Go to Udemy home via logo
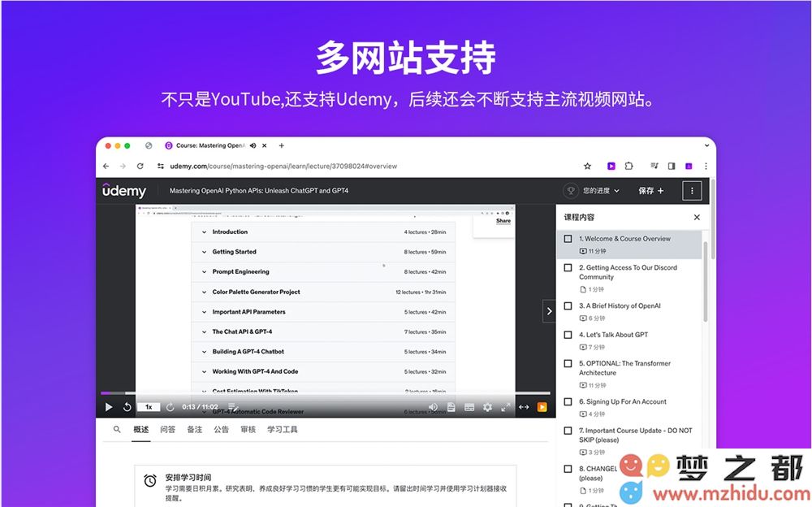This screenshot has width=812, height=507. click(x=123, y=191)
